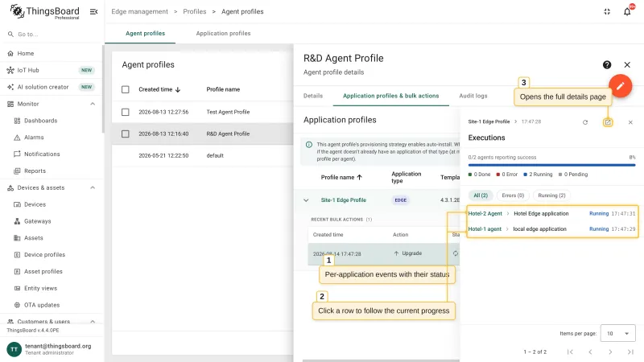This screenshot has width=644, height=362.
Task: Close the Executions side panel
Action: click(630, 122)
